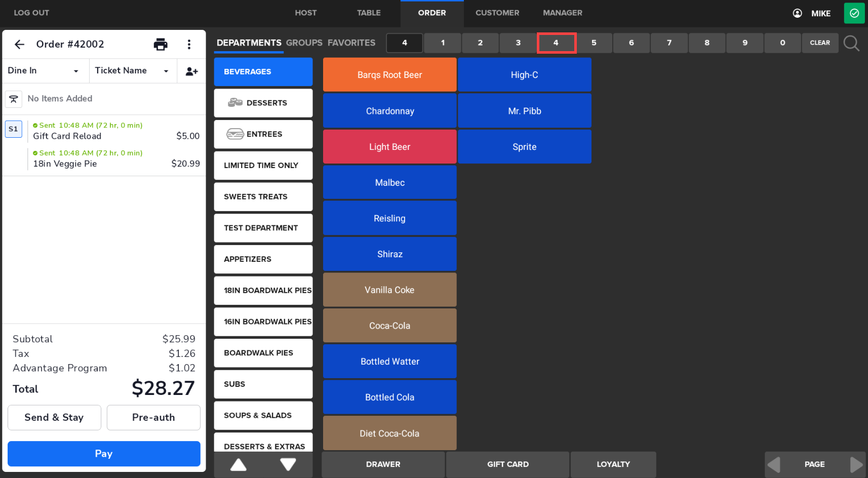Screen dimensions: 868x478
Task: Open the item search magnifier
Action: 851,43
